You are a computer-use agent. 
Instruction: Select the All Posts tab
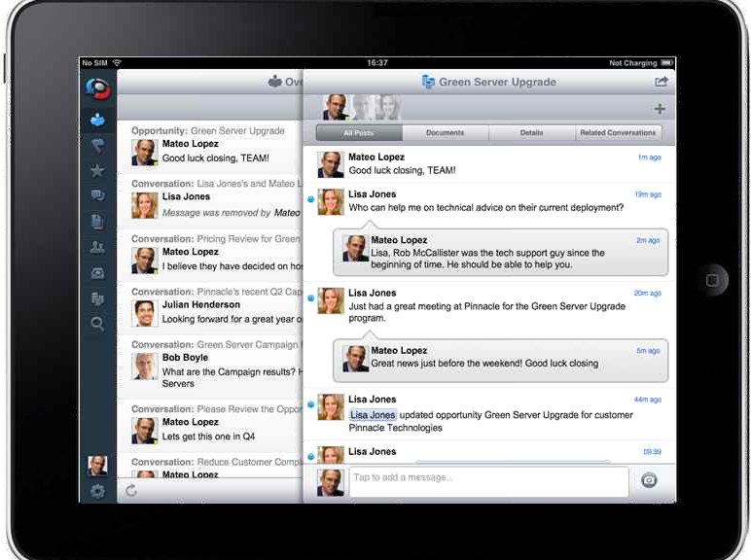pyautogui.click(x=358, y=133)
